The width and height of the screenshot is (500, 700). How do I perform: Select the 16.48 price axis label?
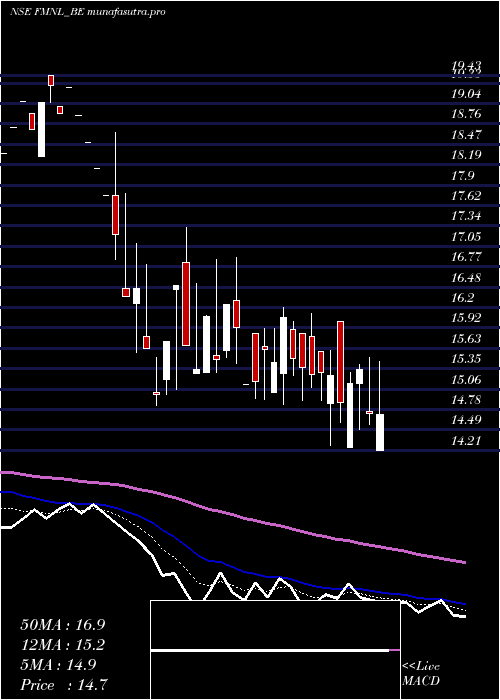click(466, 278)
